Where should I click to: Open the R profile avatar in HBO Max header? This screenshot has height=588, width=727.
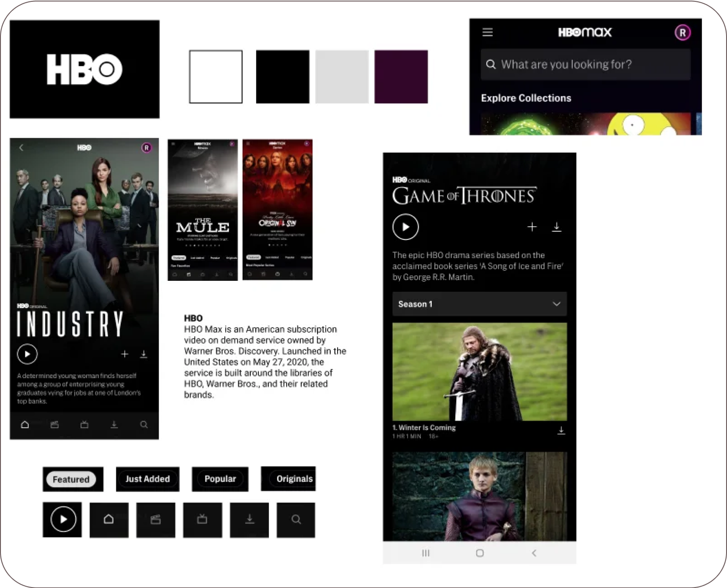pyautogui.click(x=682, y=32)
